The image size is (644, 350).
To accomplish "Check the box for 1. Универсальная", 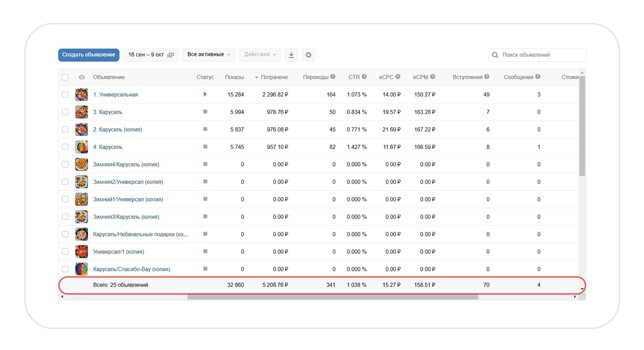I will point(66,95).
